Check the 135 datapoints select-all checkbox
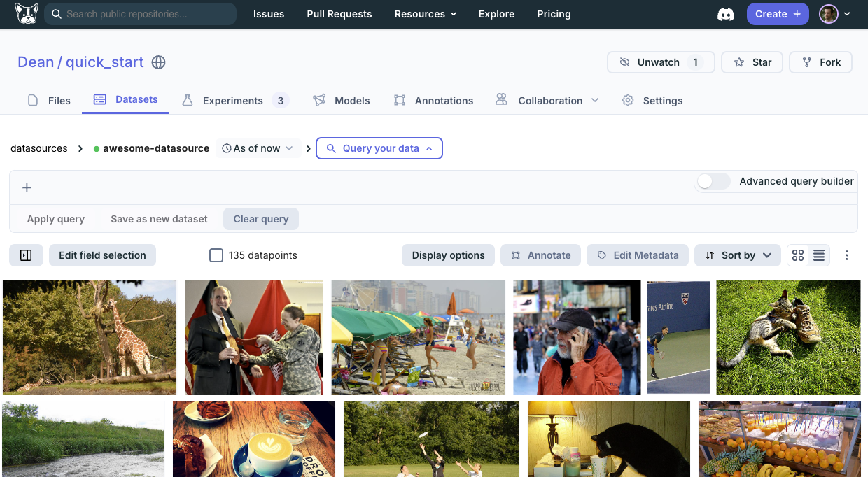Screen dimensions: 868x477 216,255
